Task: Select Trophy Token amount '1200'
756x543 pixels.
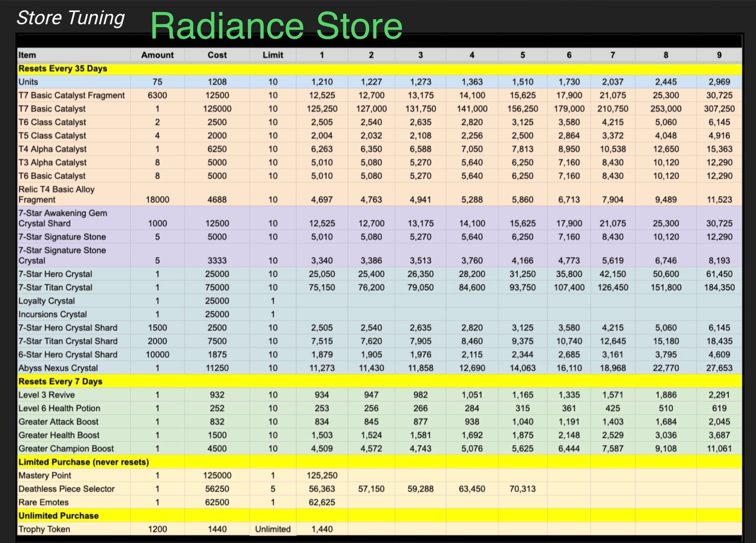Action: pos(157,530)
